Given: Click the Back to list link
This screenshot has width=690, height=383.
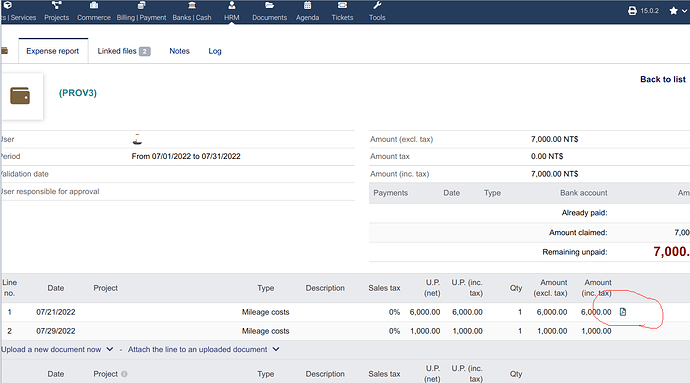Looking at the screenshot, I should (x=663, y=79).
